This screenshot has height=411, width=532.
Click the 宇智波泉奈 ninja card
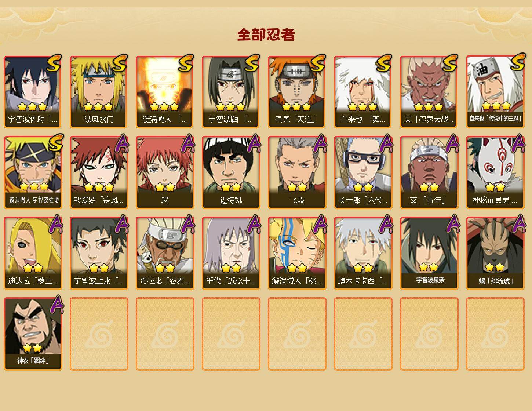point(429,253)
